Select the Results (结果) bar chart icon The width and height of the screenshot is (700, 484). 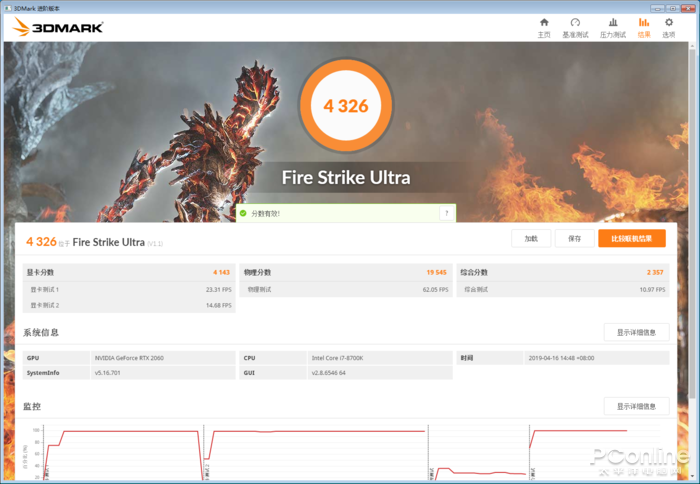pyautogui.click(x=644, y=27)
